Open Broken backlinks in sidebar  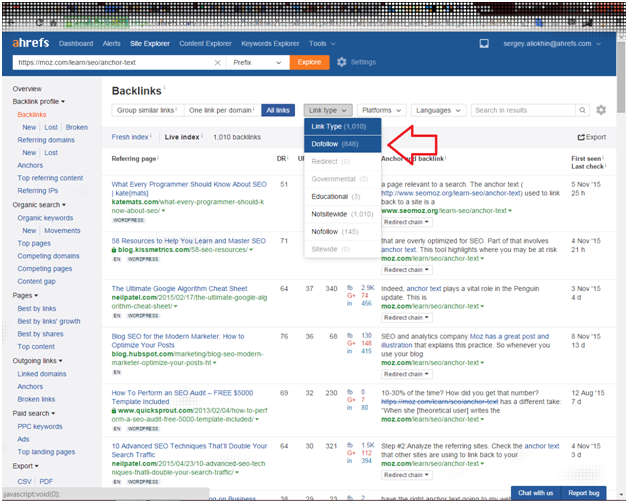(76, 127)
